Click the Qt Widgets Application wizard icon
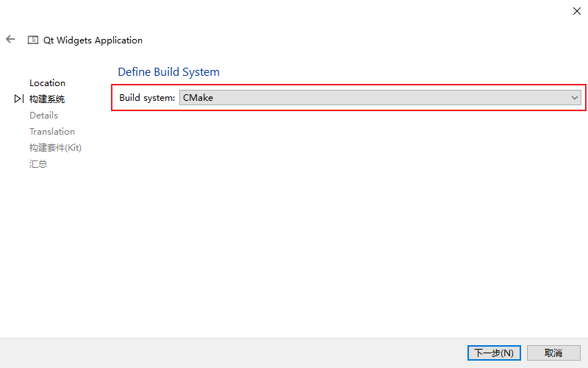Viewport: 588px width, 368px height. pos(33,40)
